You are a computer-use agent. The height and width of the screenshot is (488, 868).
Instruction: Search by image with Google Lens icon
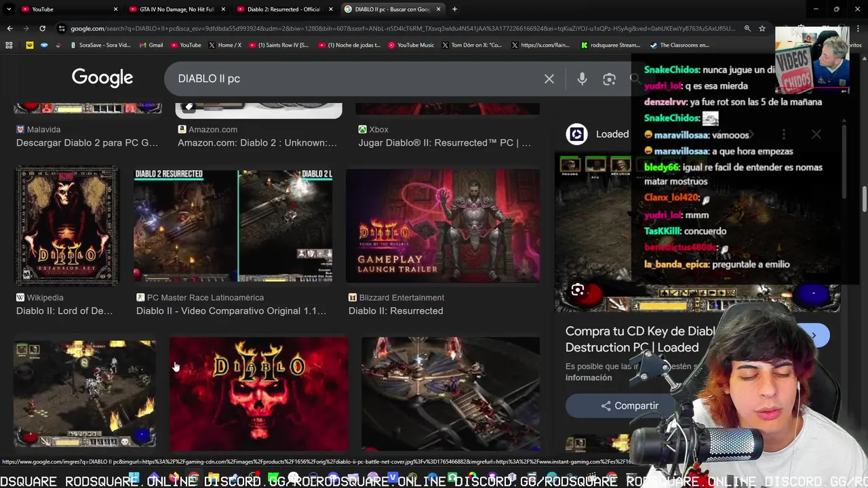pos(609,79)
